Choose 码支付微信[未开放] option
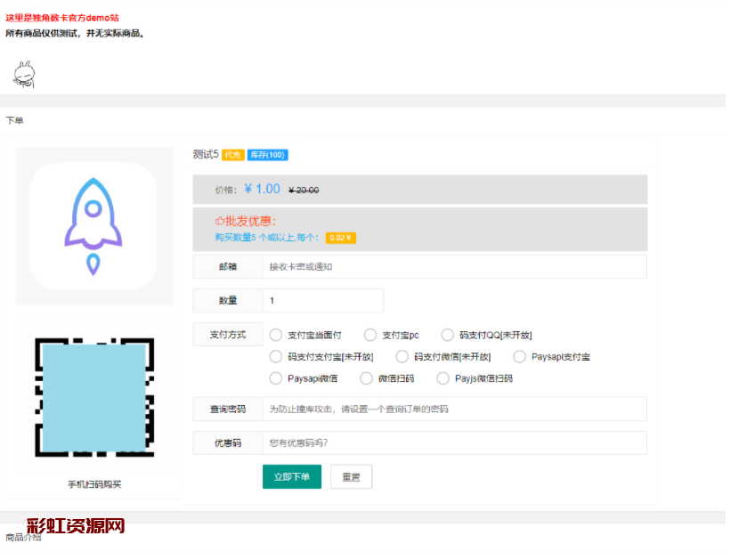 click(x=402, y=357)
